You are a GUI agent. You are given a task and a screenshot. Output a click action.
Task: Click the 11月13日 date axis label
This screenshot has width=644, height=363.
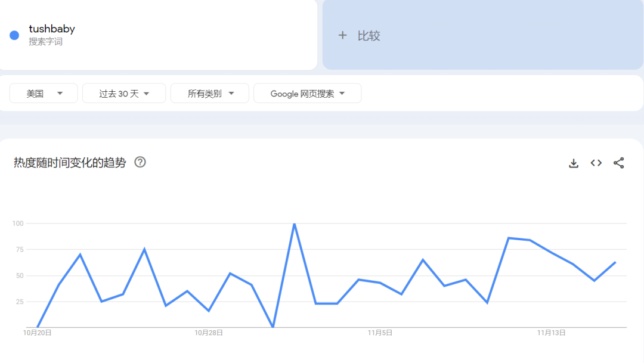point(551,333)
